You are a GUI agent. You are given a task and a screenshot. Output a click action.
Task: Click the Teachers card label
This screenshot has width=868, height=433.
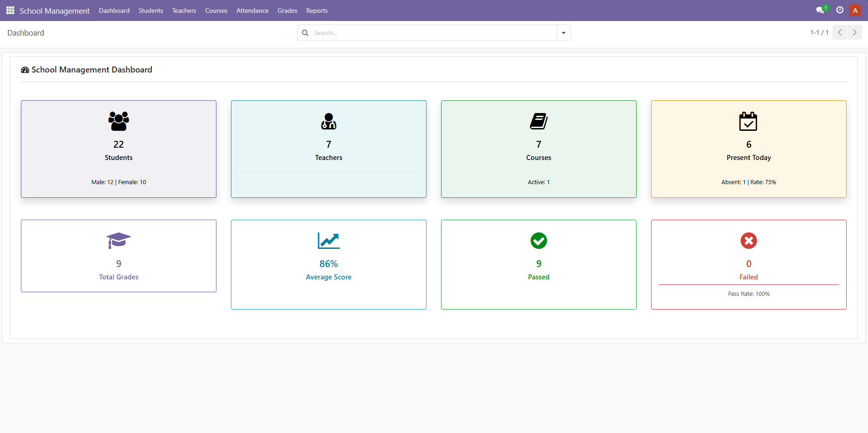pyautogui.click(x=329, y=157)
